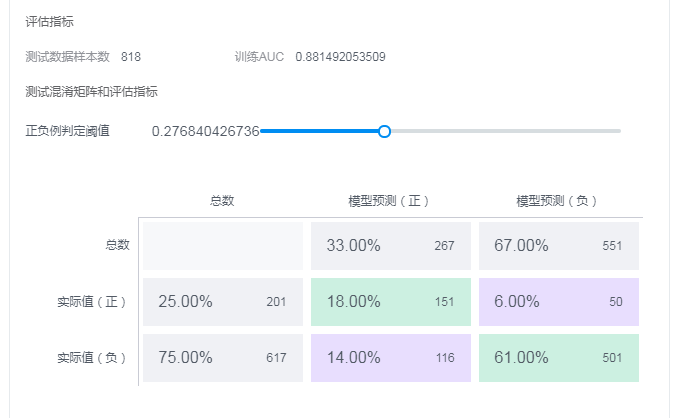The width and height of the screenshot is (680, 418).
Task: Click the threshold slider handle
Action: tap(384, 131)
